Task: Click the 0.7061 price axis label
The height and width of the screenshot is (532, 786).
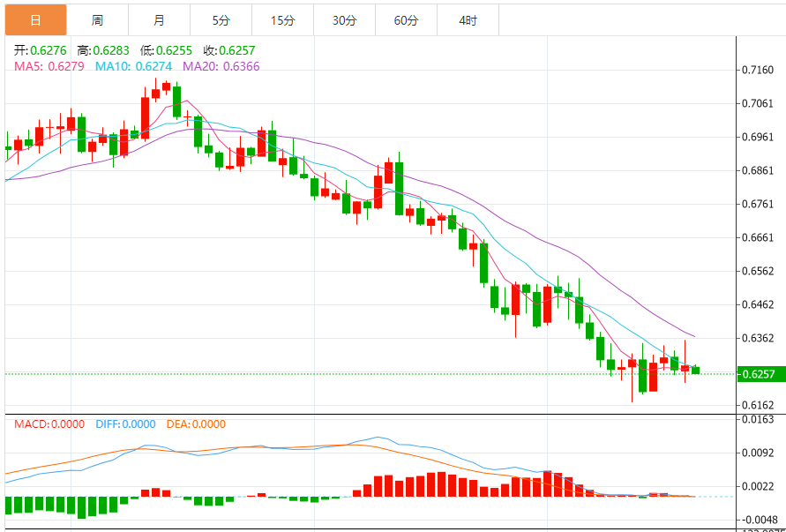Action: click(758, 103)
